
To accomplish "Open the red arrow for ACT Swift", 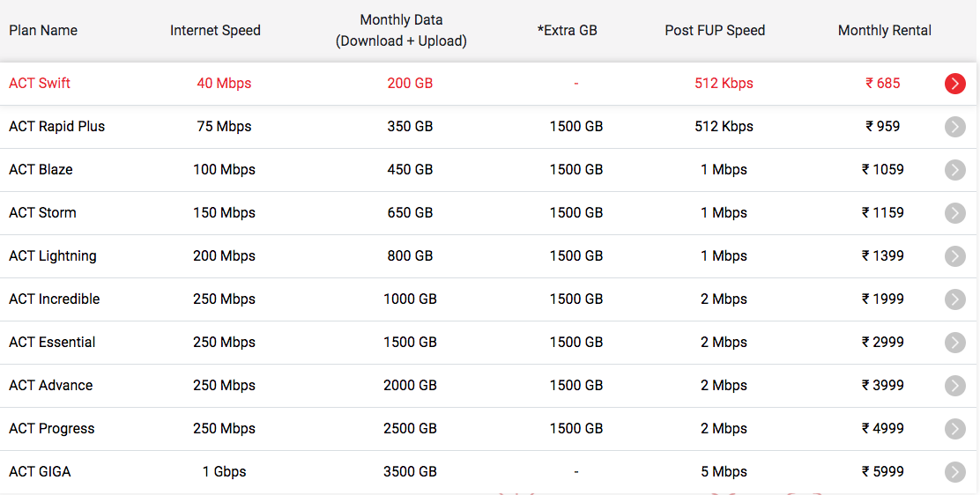I will (x=955, y=83).
